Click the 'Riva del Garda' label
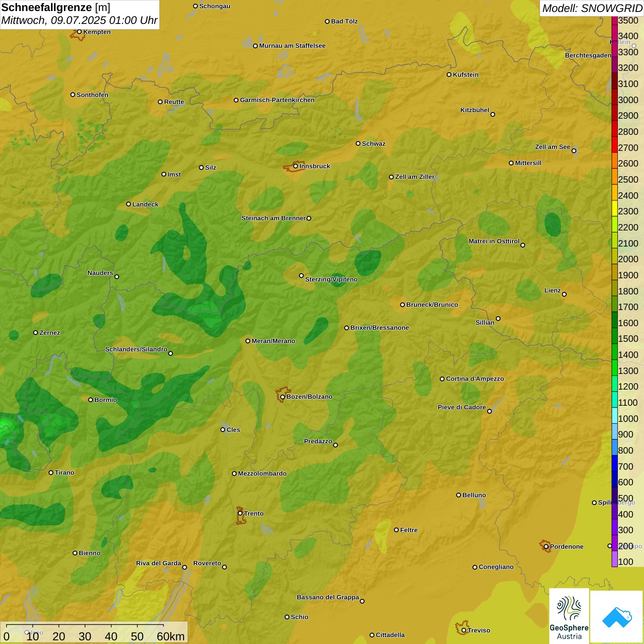The height and width of the screenshot is (644, 644). pos(159,563)
